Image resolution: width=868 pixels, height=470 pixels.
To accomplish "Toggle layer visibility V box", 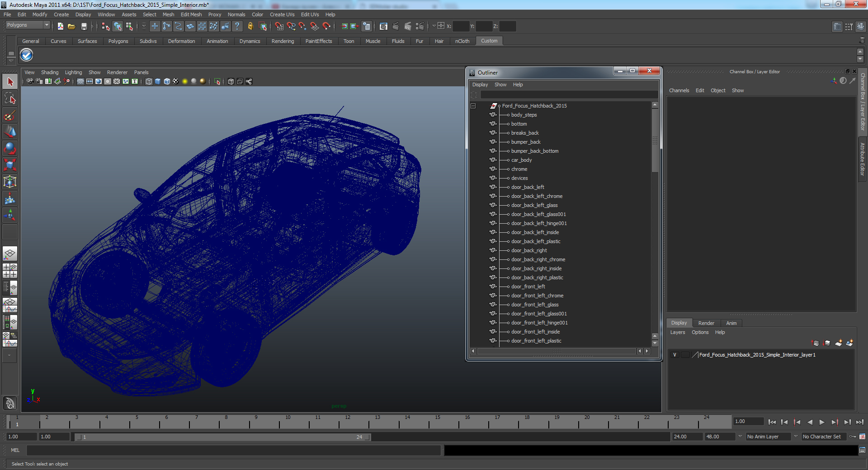I will pyautogui.click(x=675, y=355).
